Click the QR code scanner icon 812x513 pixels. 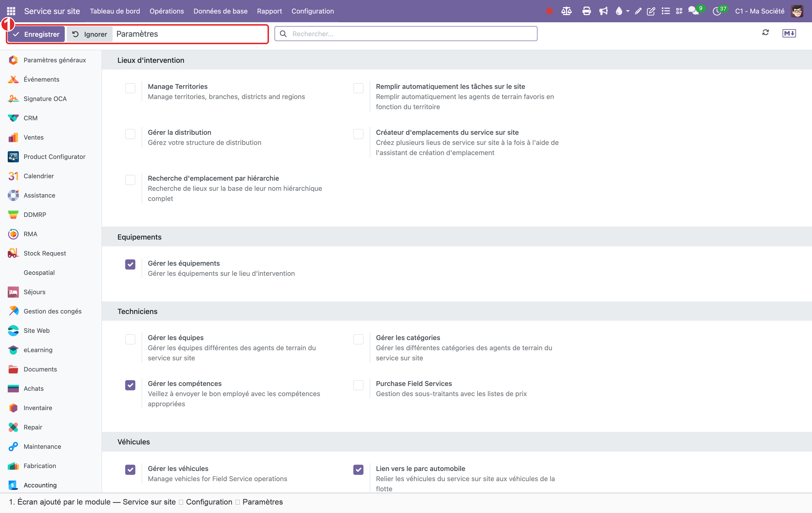pos(679,11)
